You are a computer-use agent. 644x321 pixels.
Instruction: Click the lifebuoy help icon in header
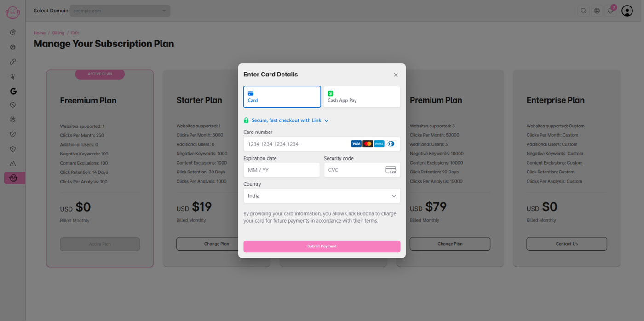pyautogui.click(x=597, y=11)
